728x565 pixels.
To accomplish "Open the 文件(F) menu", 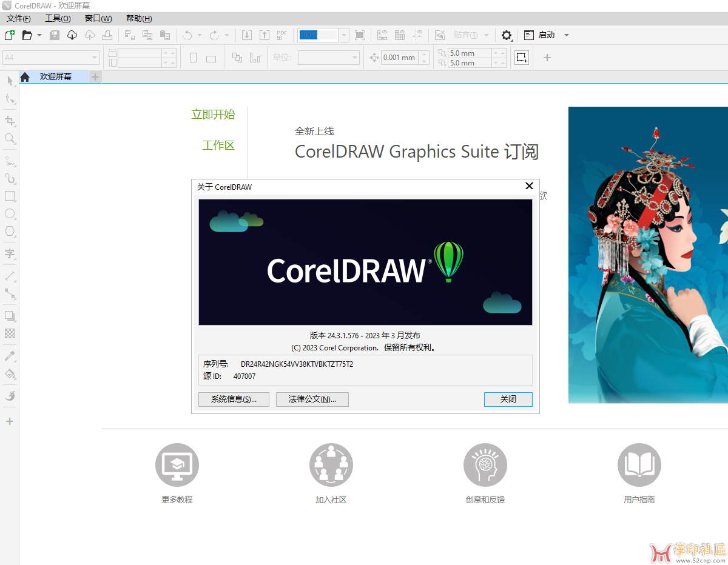I will pyautogui.click(x=19, y=18).
